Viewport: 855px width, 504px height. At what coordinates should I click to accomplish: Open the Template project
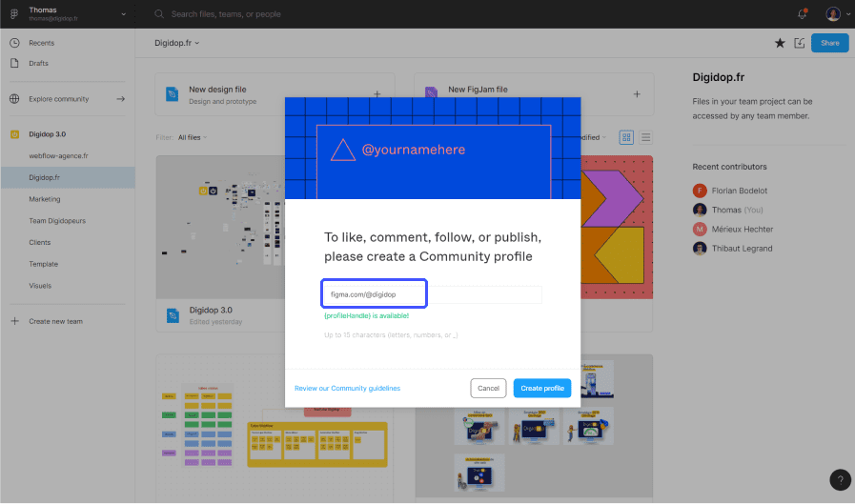click(43, 264)
